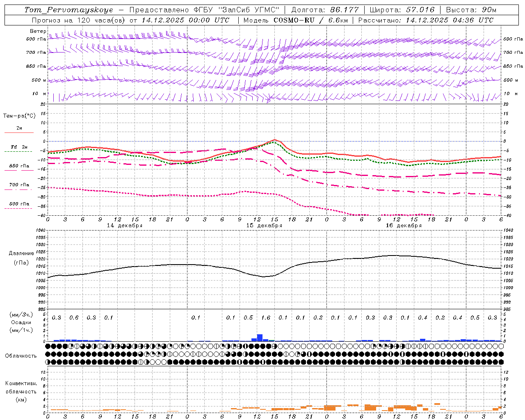Click the (км) unit of convective cloudiness
The image size is (525, 420).
(x=21, y=399)
